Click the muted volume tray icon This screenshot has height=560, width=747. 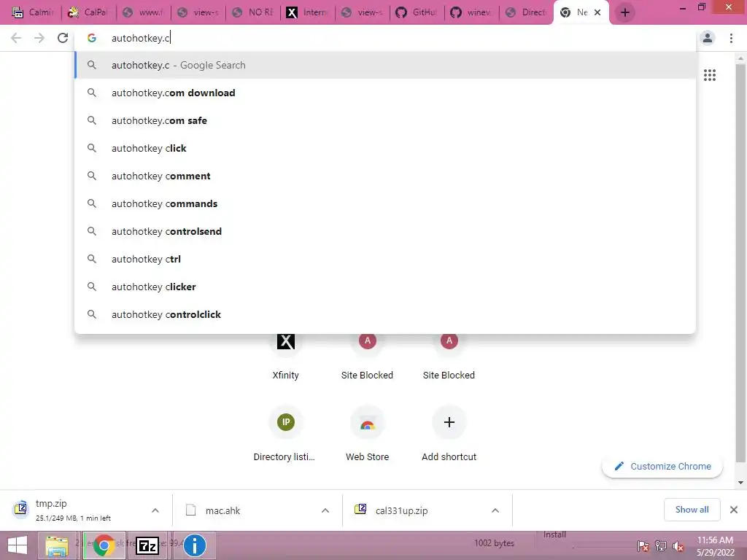[678, 546]
